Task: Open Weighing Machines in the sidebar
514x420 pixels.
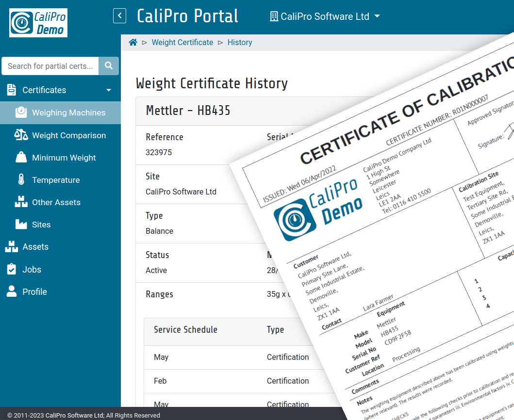Action: click(60, 113)
